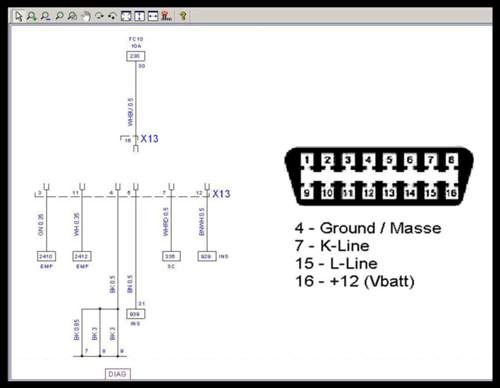Click the fit to height icon
The width and height of the screenshot is (500, 388).
pyautogui.click(x=139, y=16)
